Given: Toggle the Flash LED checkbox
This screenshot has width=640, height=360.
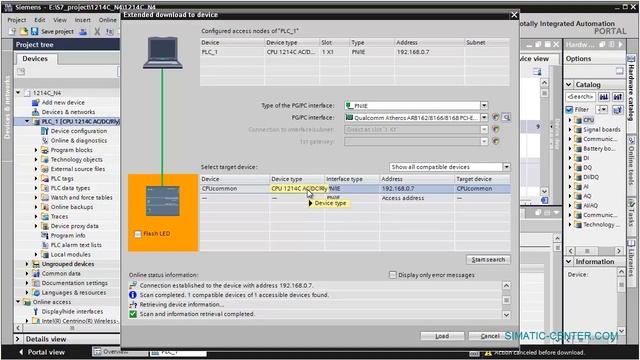Looking at the screenshot, I should 138,234.
